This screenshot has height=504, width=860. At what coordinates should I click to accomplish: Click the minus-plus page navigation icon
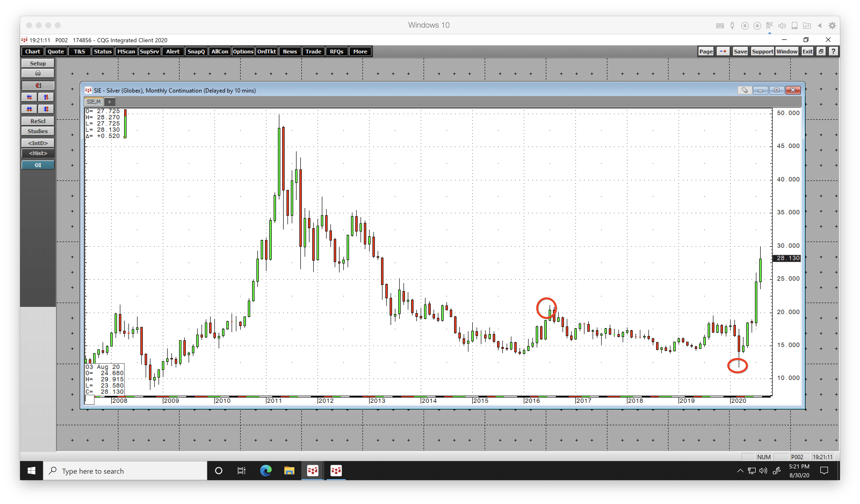(x=723, y=52)
